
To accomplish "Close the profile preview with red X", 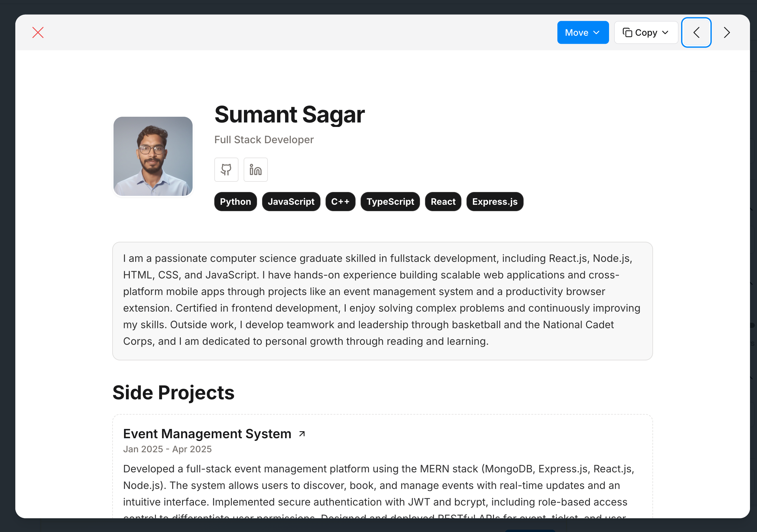I will click(x=38, y=32).
